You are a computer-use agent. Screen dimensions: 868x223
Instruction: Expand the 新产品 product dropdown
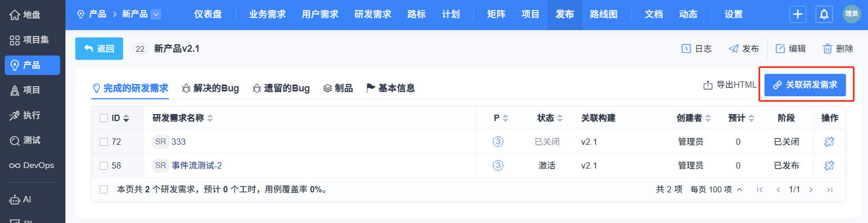(x=156, y=14)
